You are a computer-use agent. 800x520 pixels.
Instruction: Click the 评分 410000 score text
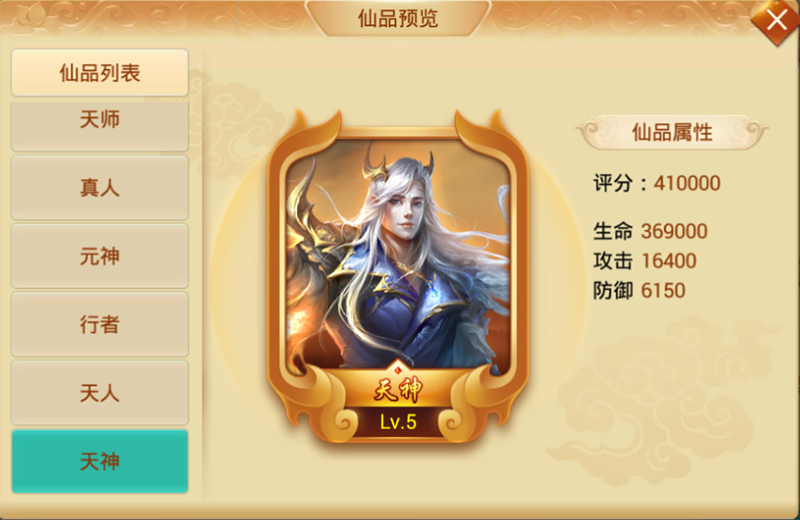tap(657, 183)
